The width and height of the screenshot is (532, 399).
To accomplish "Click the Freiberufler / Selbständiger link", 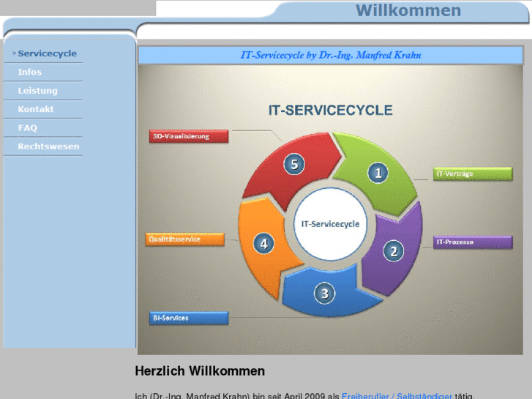I will pyautogui.click(x=397, y=396).
